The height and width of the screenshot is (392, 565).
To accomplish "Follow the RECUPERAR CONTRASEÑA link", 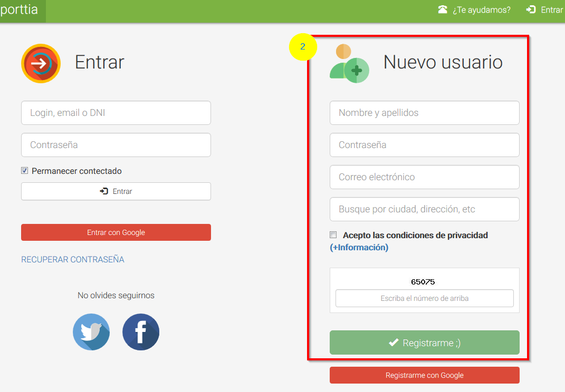I will 73,259.
